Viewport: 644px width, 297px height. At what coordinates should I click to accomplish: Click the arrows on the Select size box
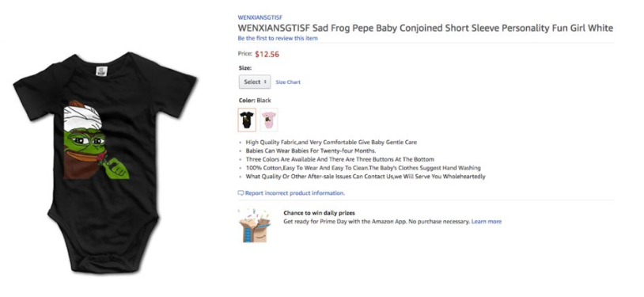(x=265, y=82)
